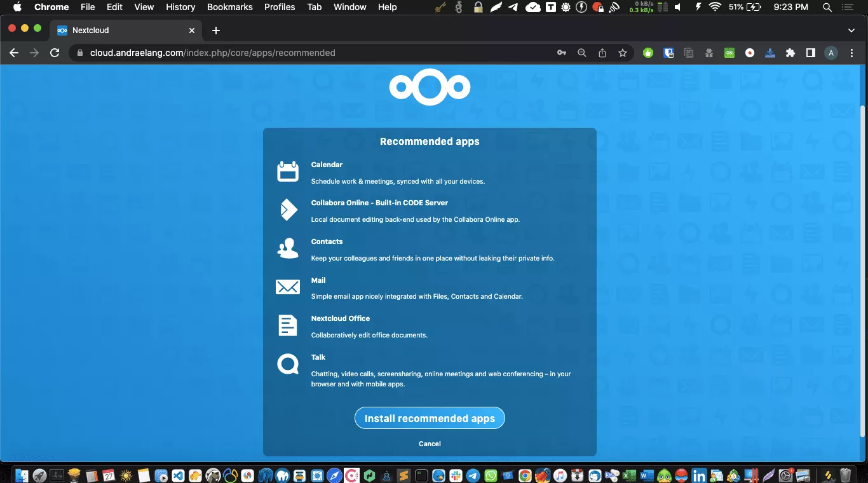Click the Talk app icon
The width and height of the screenshot is (868, 483).
point(288,364)
